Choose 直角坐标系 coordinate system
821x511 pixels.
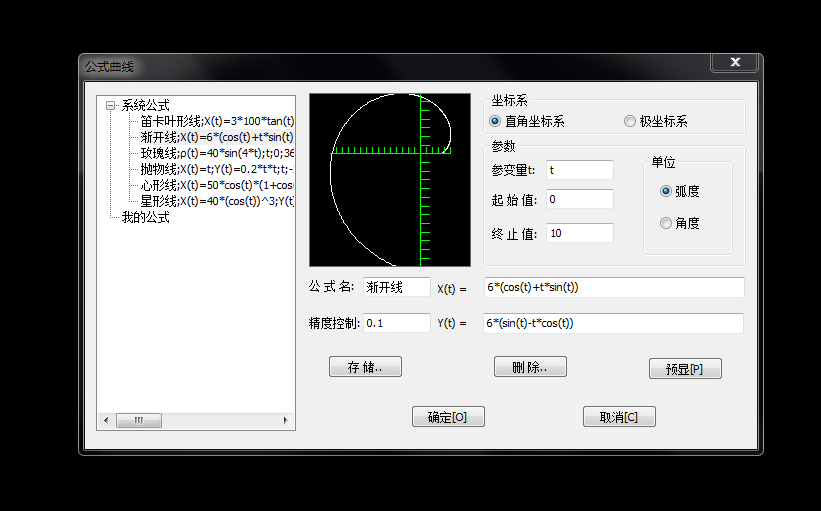[496, 121]
